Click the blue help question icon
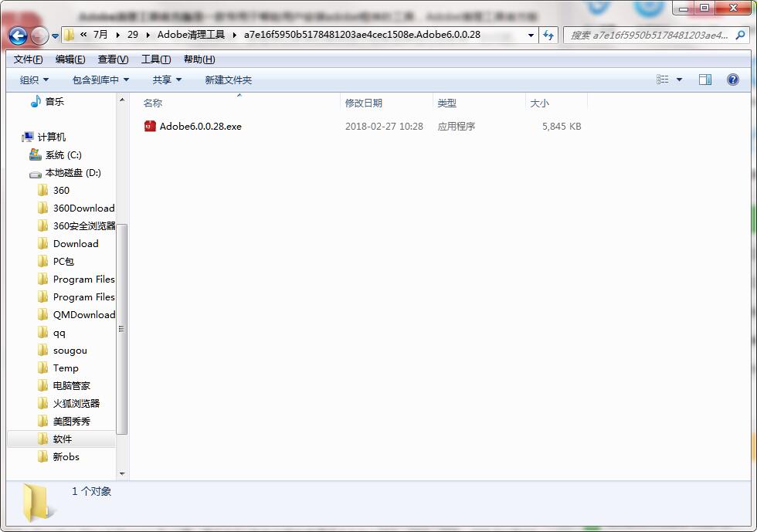Image resolution: width=757 pixels, height=532 pixels. click(x=733, y=80)
